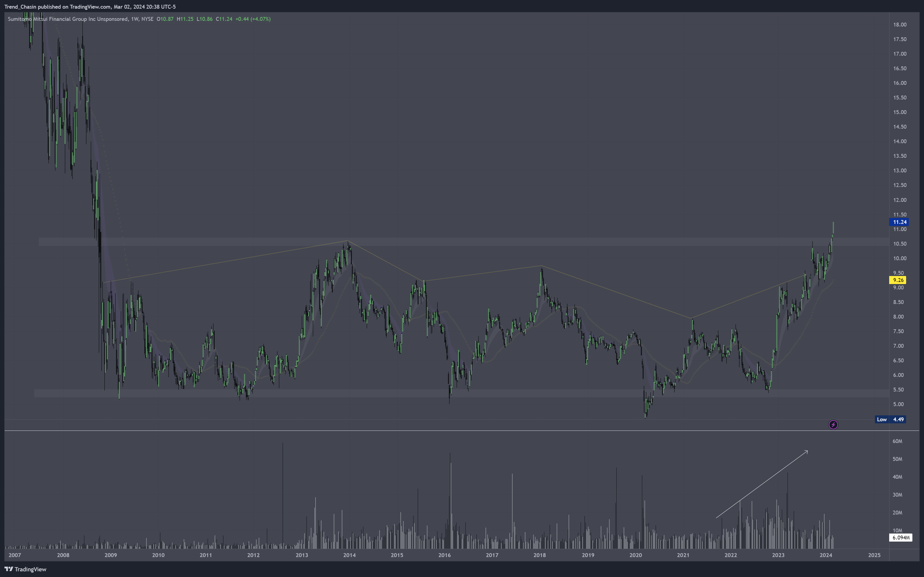The image size is (924, 577).
Task: Click the 7.00 price axis label
Action: pyautogui.click(x=898, y=346)
